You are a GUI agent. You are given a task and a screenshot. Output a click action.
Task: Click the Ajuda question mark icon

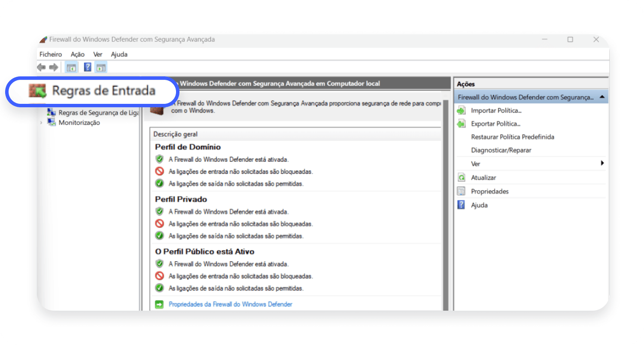point(461,205)
